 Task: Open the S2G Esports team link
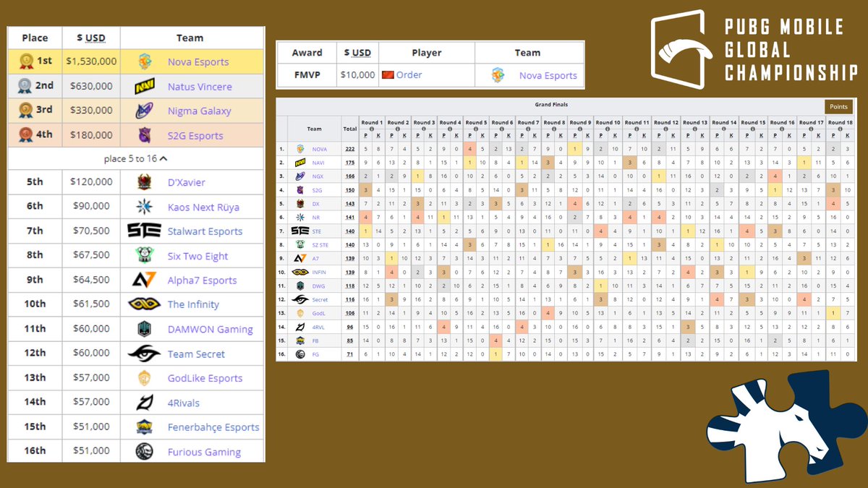(195, 136)
